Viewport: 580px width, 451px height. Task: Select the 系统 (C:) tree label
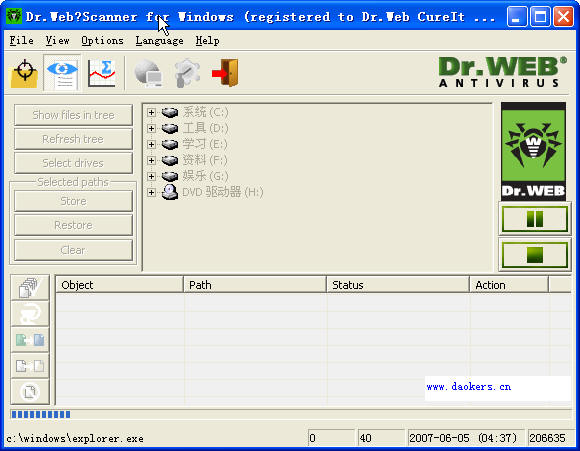point(205,112)
